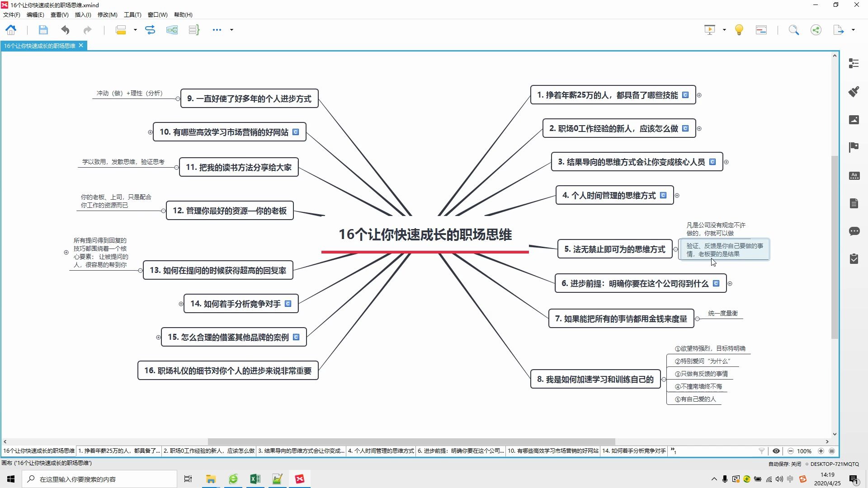This screenshot has width=868, height=488.
Task: Click the horizontal canvas scrollbar
Action: pyautogui.click(x=411, y=441)
